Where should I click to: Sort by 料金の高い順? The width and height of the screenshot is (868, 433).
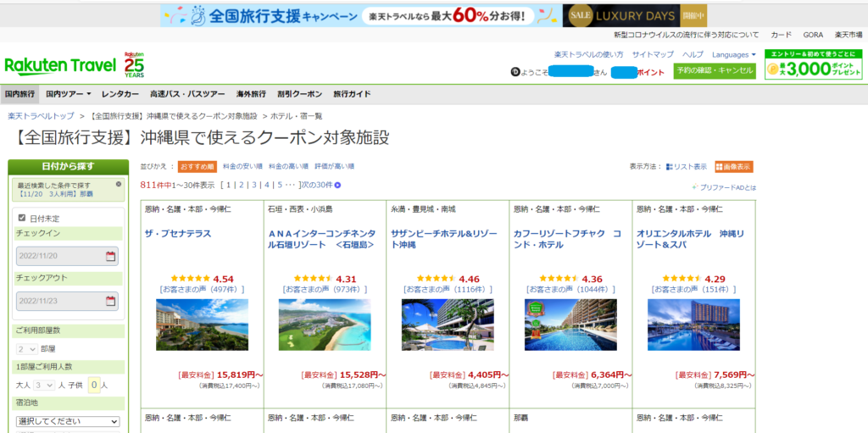(288, 166)
